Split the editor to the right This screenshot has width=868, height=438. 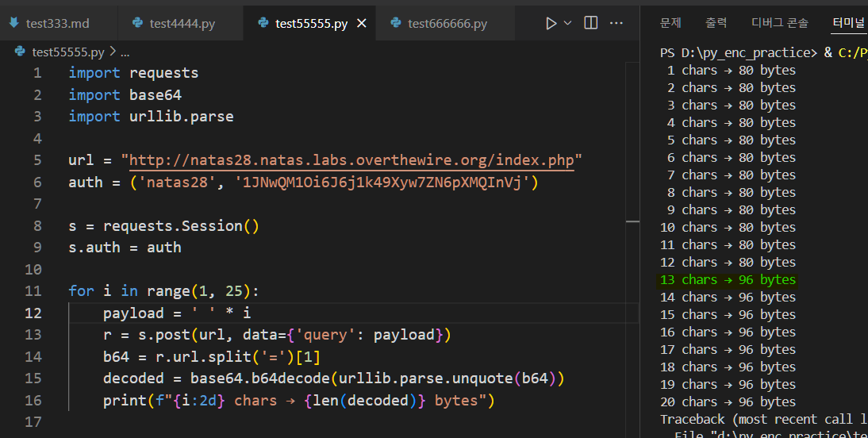(x=591, y=23)
